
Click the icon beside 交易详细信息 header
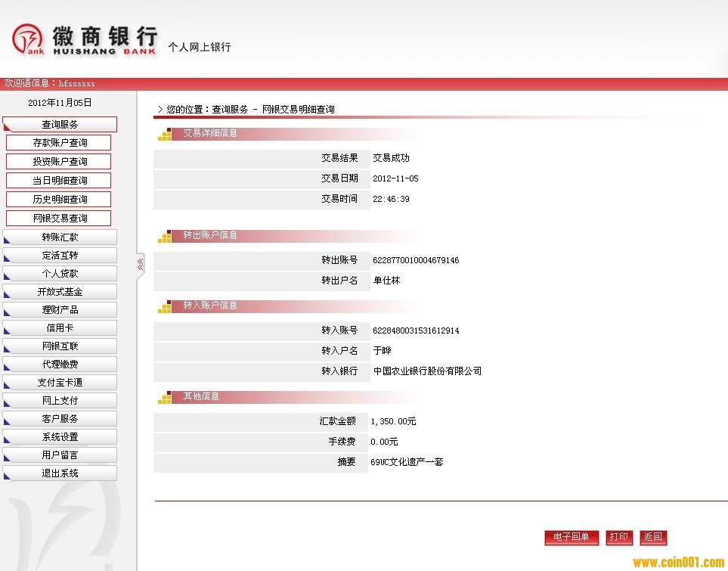coord(164,135)
